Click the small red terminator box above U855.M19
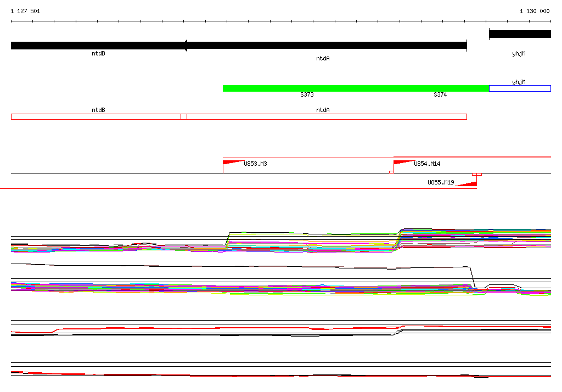This screenshot has width=562, height=392. pos(477,174)
